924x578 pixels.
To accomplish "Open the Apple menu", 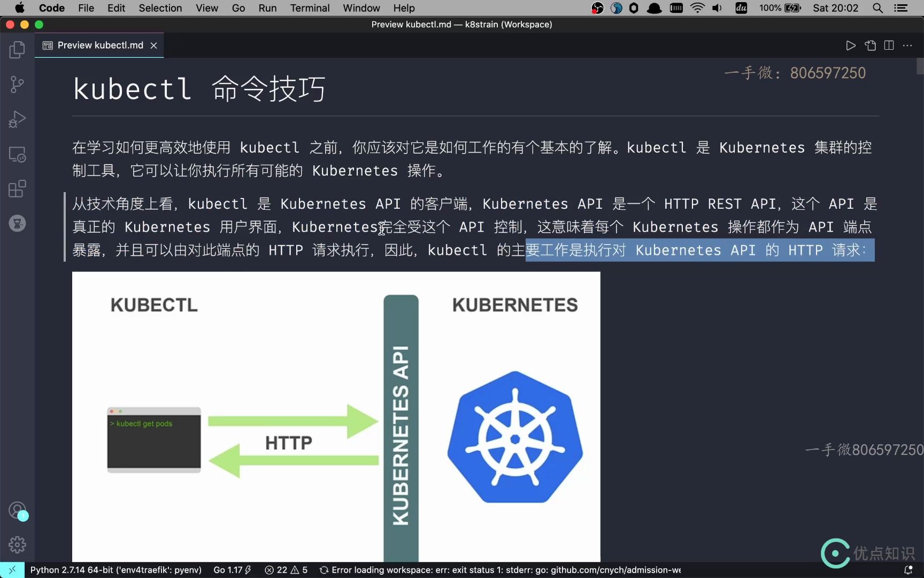I will pyautogui.click(x=19, y=8).
